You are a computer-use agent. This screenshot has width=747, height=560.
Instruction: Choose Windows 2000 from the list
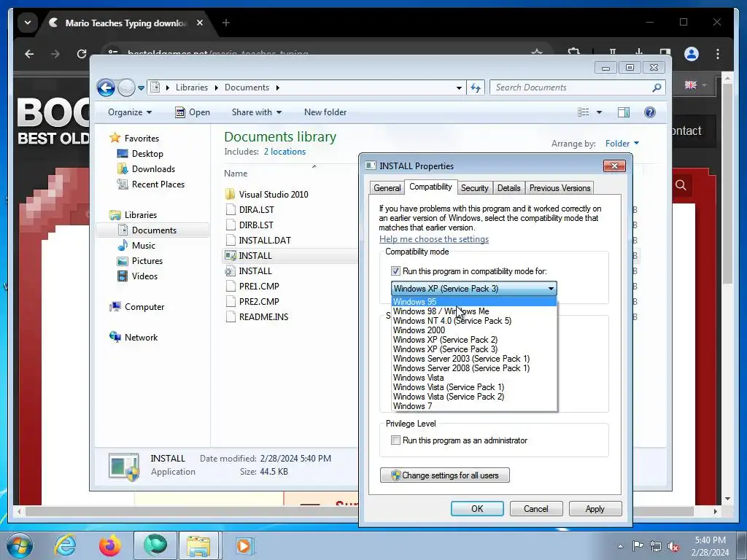pos(474,330)
